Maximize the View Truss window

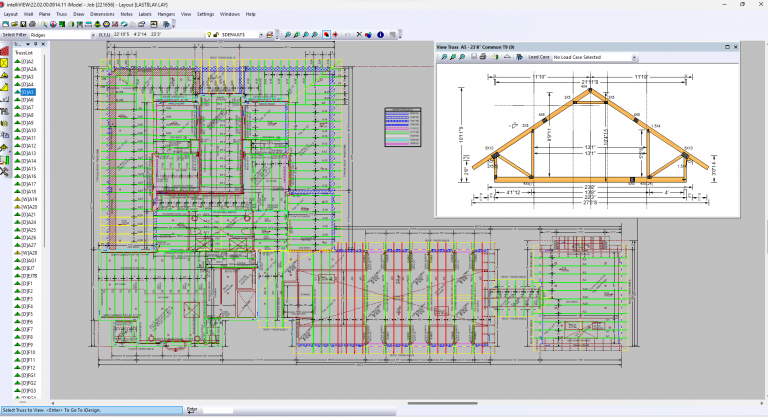pyautogui.click(x=727, y=47)
